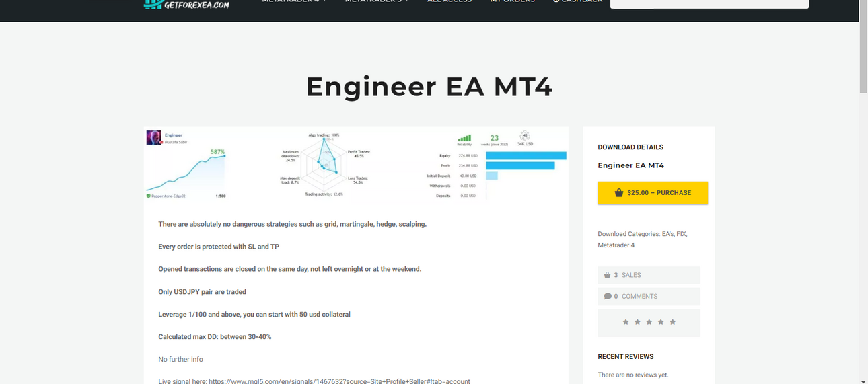Viewport: 868px width, 384px height.
Task: Click the 0 Comments counter
Action: tap(649, 297)
